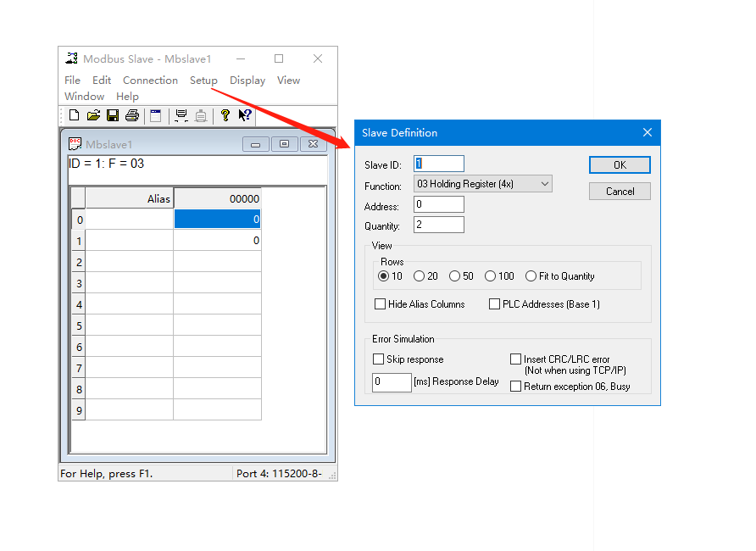Click the Quantity input field
Image resolution: width=756 pixels, height=551 pixels.
point(439,225)
